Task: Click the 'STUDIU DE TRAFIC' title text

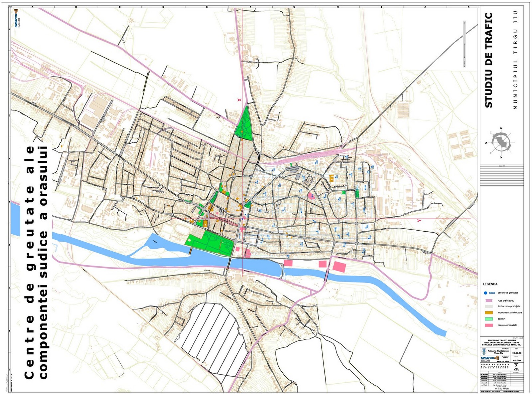Action: click(488, 60)
